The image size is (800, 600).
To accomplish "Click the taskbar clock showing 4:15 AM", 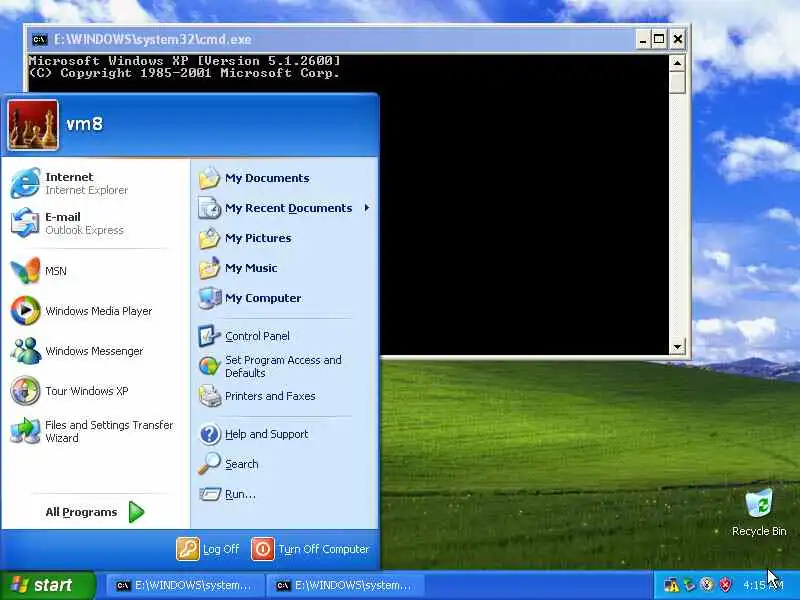I will (763, 585).
